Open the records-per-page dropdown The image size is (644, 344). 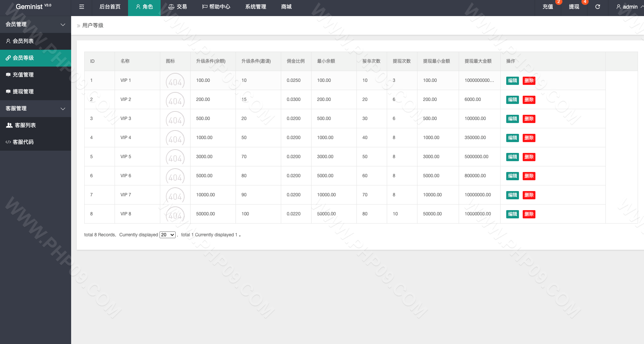pyautogui.click(x=167, y=235)
